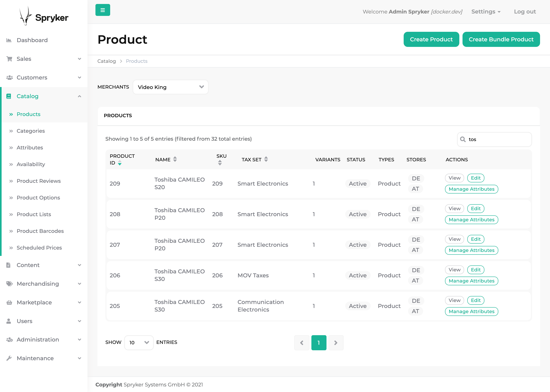Click the 'Communication Electronics' tax set cell
Screen dimensions: 550x392
(x=261, y=306)
